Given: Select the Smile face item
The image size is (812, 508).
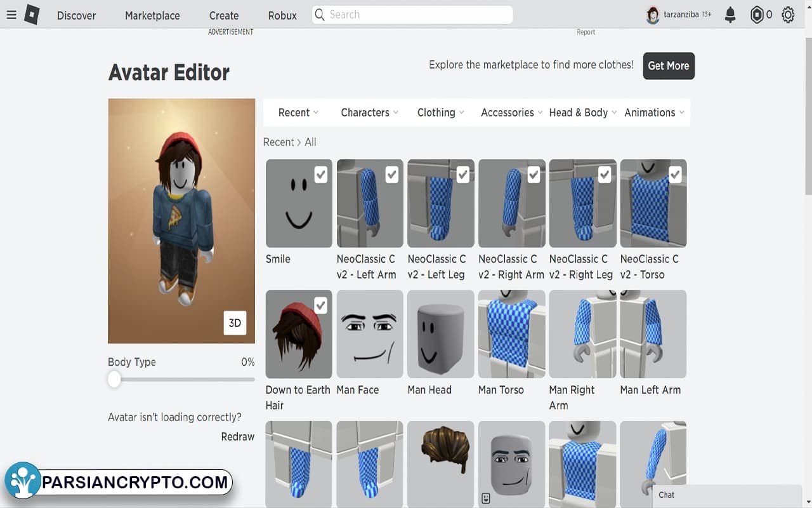Looking at the screenshot, I should (x=299, y=203).
